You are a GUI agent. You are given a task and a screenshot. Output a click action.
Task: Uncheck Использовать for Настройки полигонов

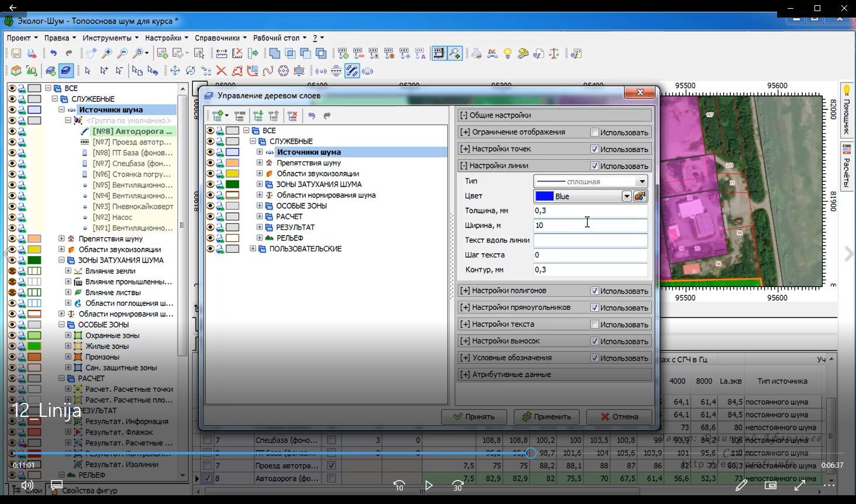[595, 291]
